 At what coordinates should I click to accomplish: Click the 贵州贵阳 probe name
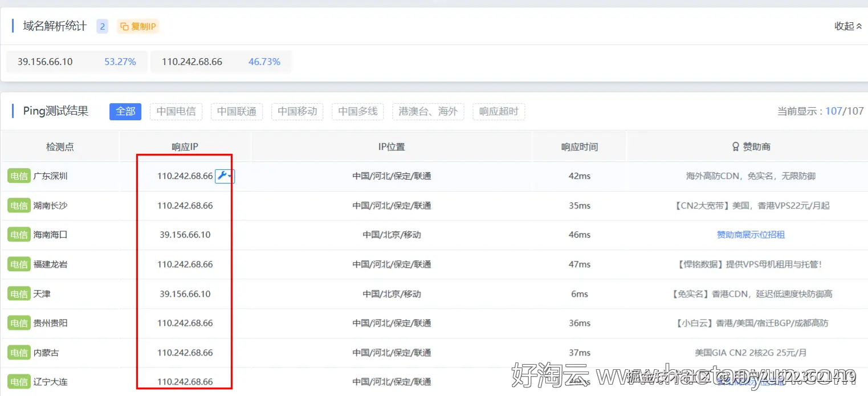click(x=50, y=323)
